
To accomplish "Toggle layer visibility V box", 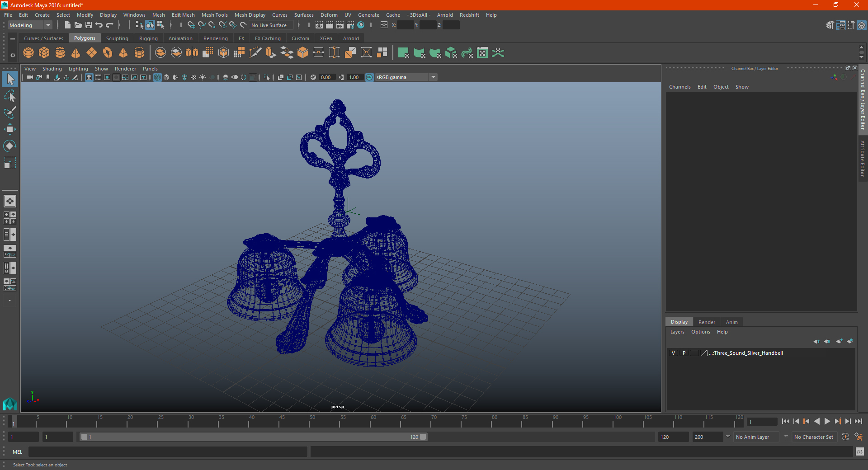I will tap(673, 353).
